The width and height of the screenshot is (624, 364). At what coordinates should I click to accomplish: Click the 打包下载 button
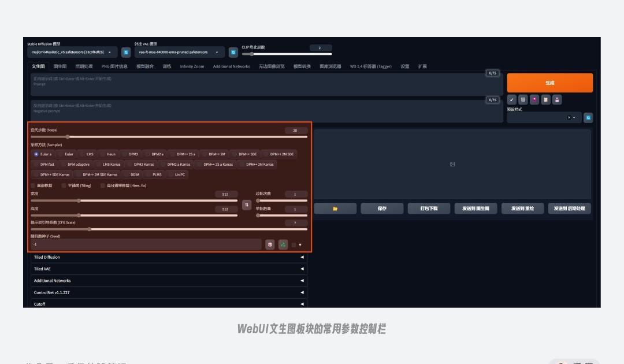pyautogui.click(x=429, y=209)
